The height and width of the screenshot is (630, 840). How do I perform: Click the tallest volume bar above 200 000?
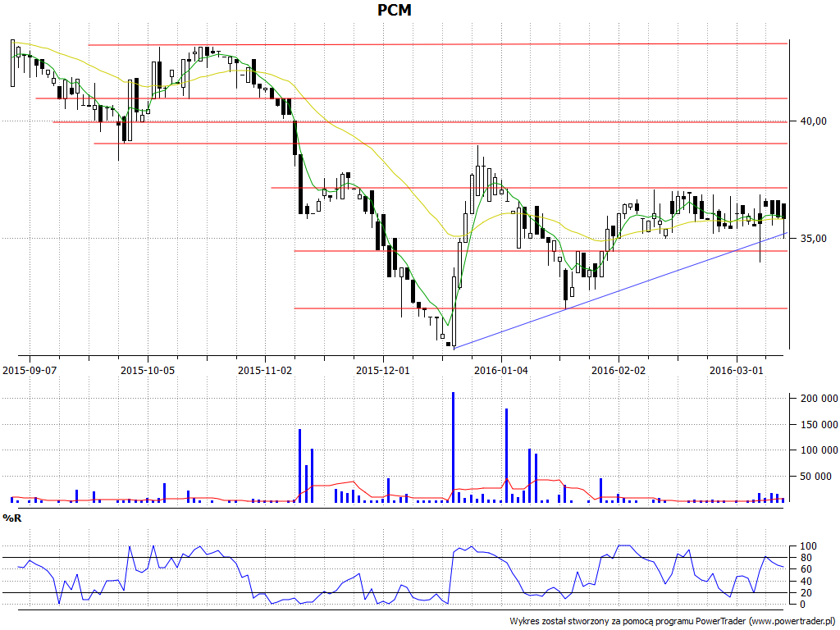[453, 447]
